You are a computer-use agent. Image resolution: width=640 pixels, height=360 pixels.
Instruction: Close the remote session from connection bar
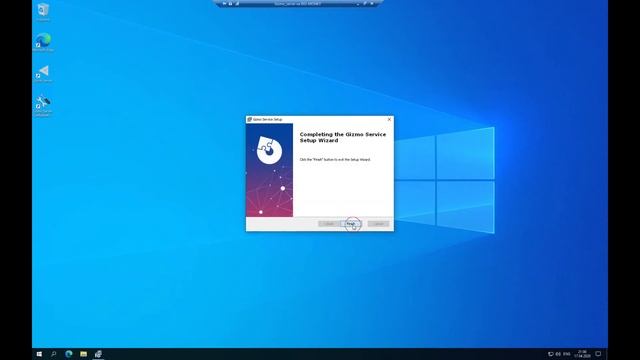(372, 4)
